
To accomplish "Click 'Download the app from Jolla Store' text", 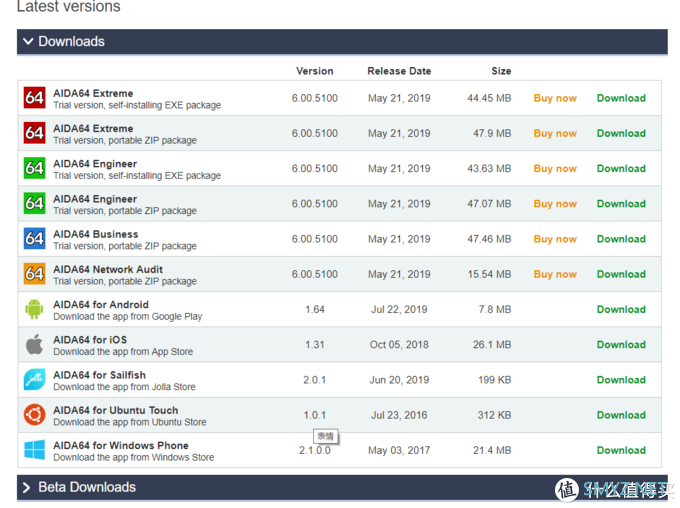I will point(124,387).
